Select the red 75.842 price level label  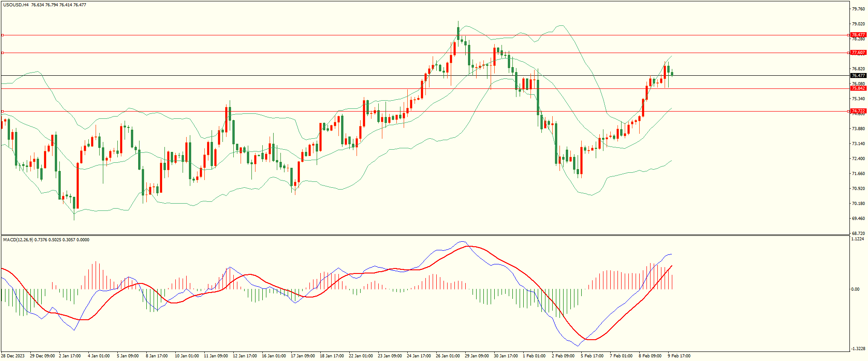[x=858, y=88]
